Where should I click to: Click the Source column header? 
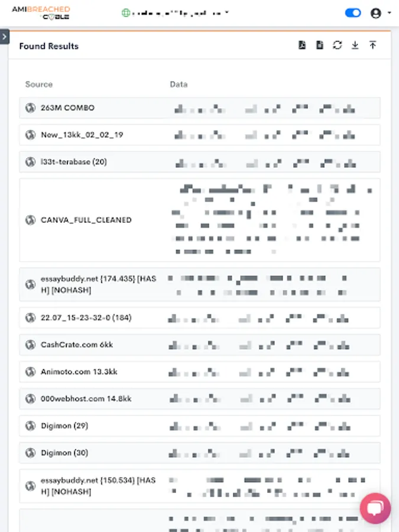(39, 85)
